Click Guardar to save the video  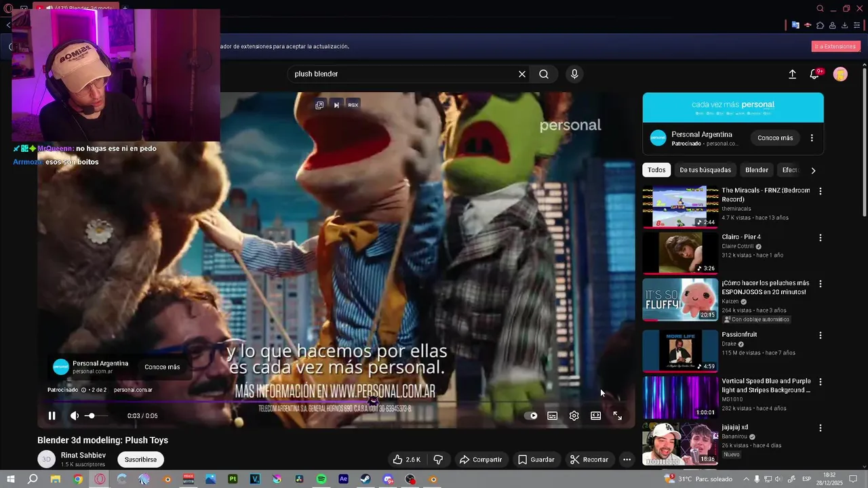tap(536, 460)
